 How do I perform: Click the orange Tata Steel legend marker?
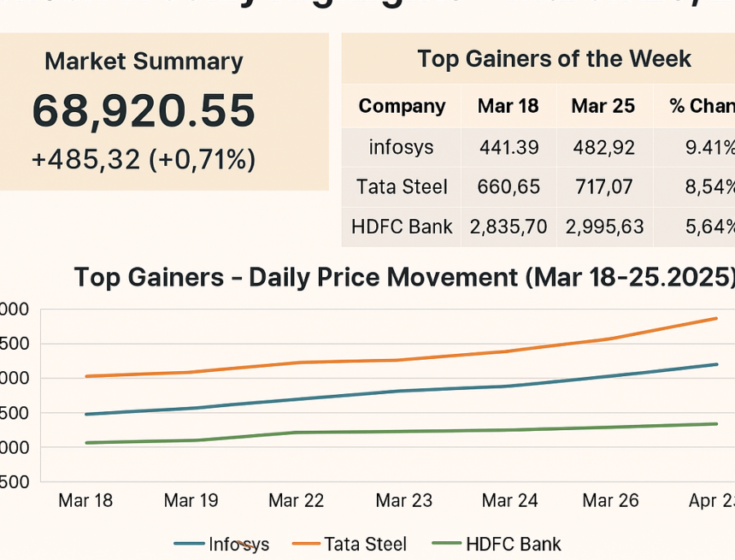pos(306,544)
